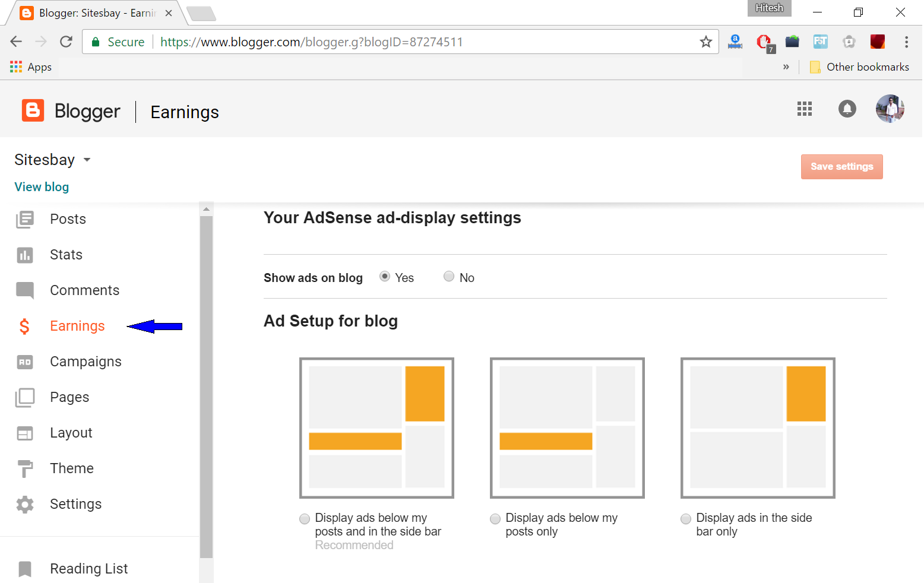Close the Blogger browser tab
The image size is (924, 583).
(169, 13)
